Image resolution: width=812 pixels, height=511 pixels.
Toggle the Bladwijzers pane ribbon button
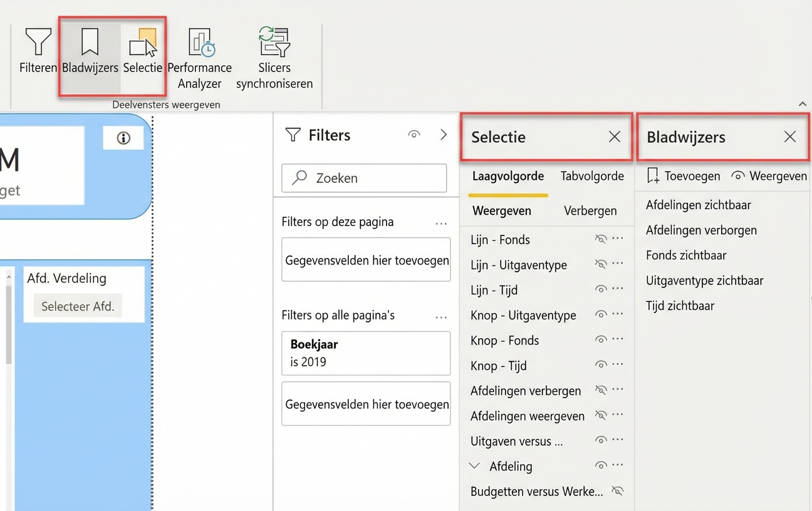point(90,51)
